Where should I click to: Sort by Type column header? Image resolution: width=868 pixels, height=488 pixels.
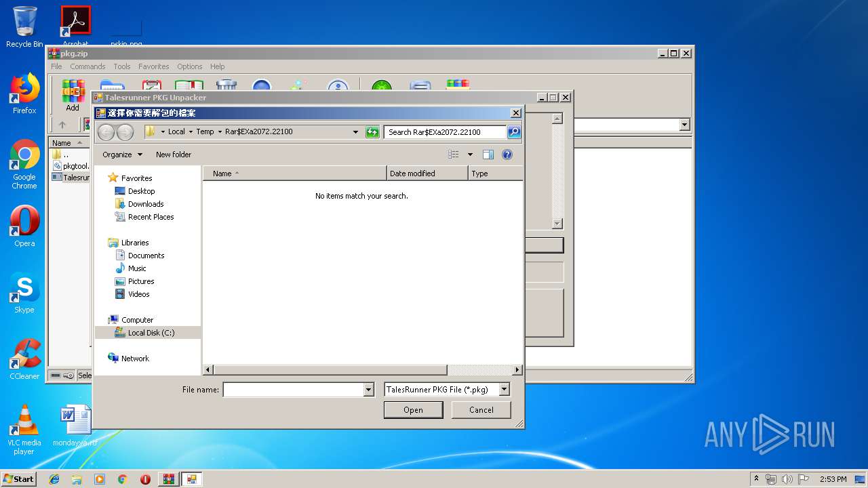coord(495,174)
